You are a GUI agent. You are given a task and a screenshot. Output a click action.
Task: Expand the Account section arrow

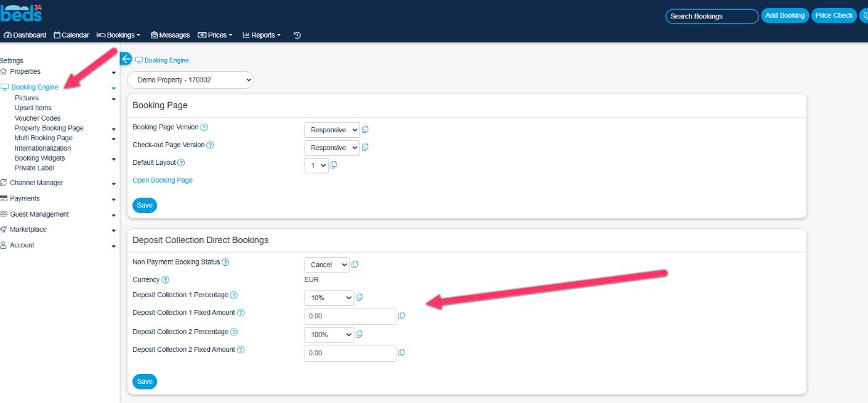click(114, 246)
